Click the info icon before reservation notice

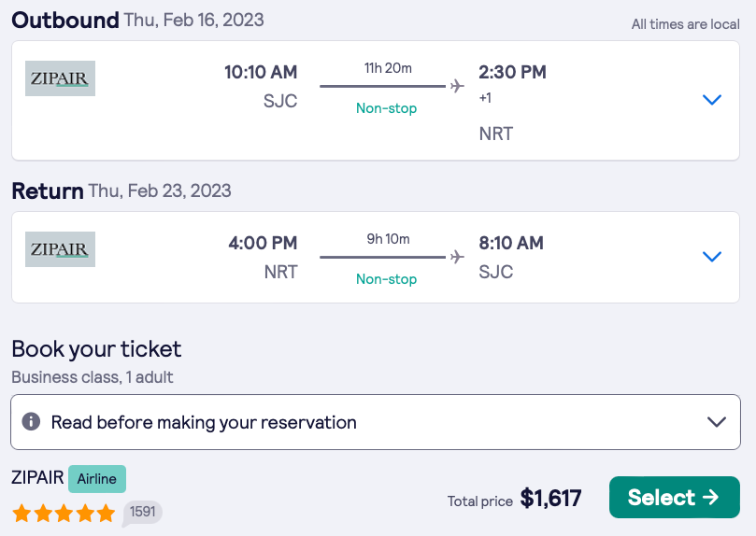point(31,422)
